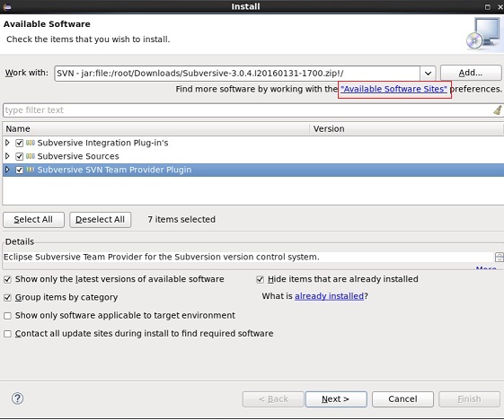Image resolution: width=504 pixels, height=420 pixels.
Task: Uncheck Subversive SVN Team Provider Plugin checkbox
Action: [19, 170]
